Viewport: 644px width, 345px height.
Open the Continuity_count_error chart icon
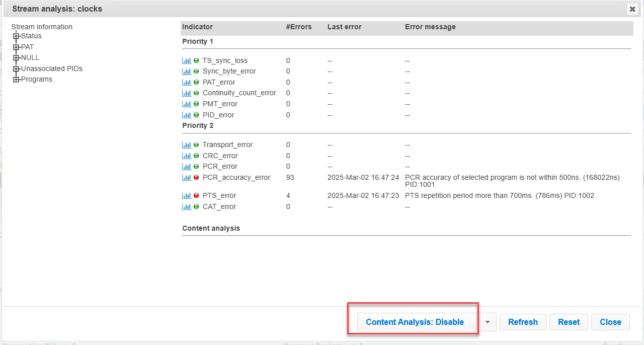point(186,93)
